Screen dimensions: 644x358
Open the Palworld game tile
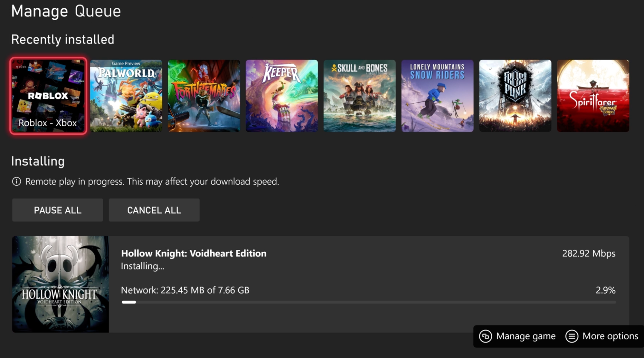(x=126, y=96)
